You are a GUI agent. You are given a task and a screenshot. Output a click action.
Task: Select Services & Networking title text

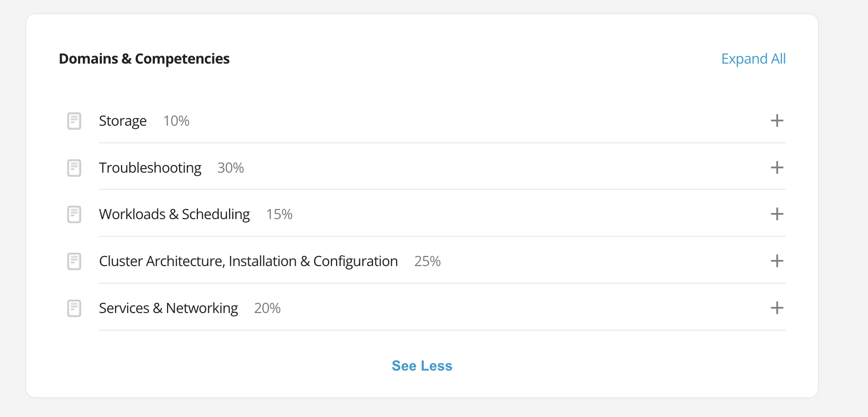pos(168,308)
